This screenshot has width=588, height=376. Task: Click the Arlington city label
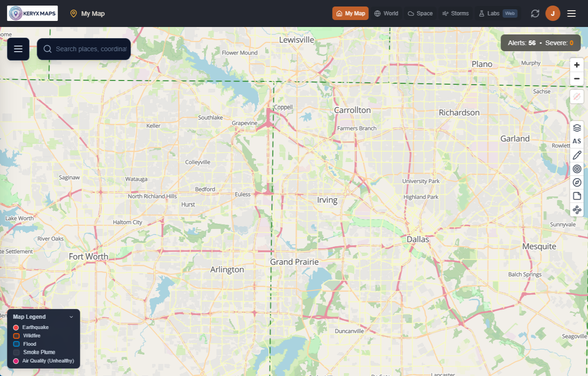coord(227,269)
